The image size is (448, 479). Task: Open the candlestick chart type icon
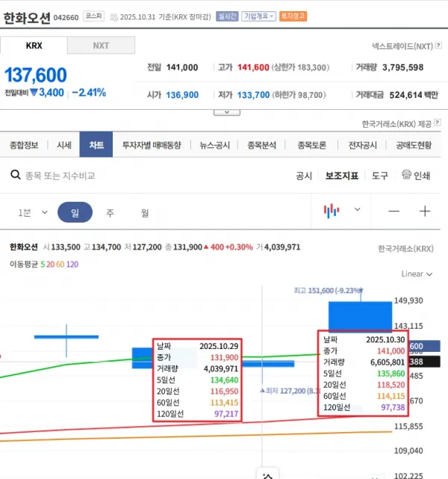point(331,211)
